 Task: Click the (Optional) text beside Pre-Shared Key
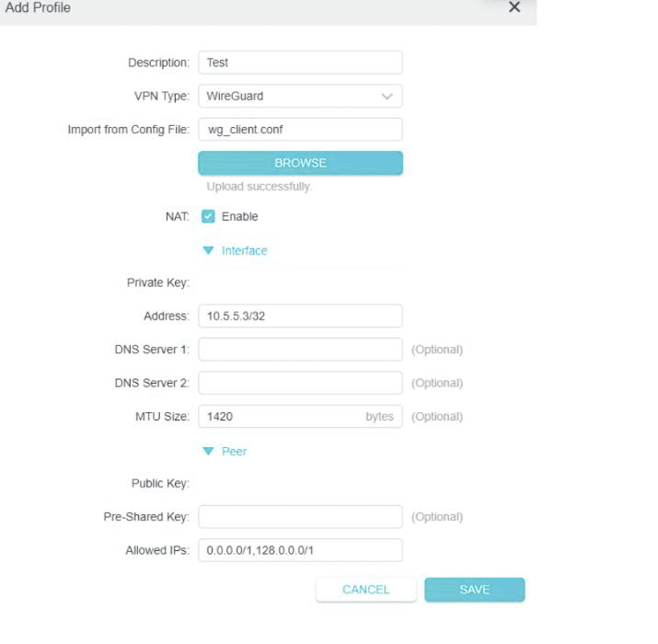coord(437,517)
